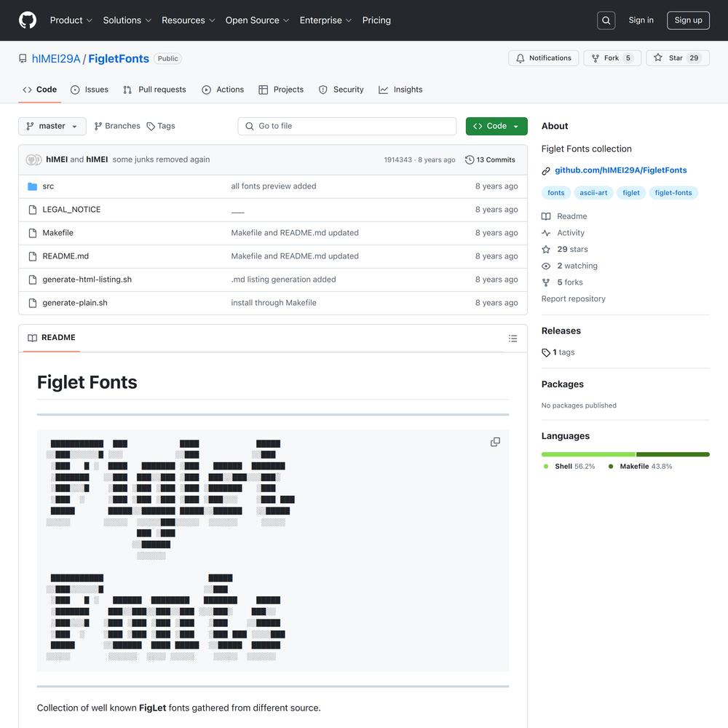This screenshot has width=728, height=728.
Task: Expand the Open Source menu
Action: (x=257, y=20)
